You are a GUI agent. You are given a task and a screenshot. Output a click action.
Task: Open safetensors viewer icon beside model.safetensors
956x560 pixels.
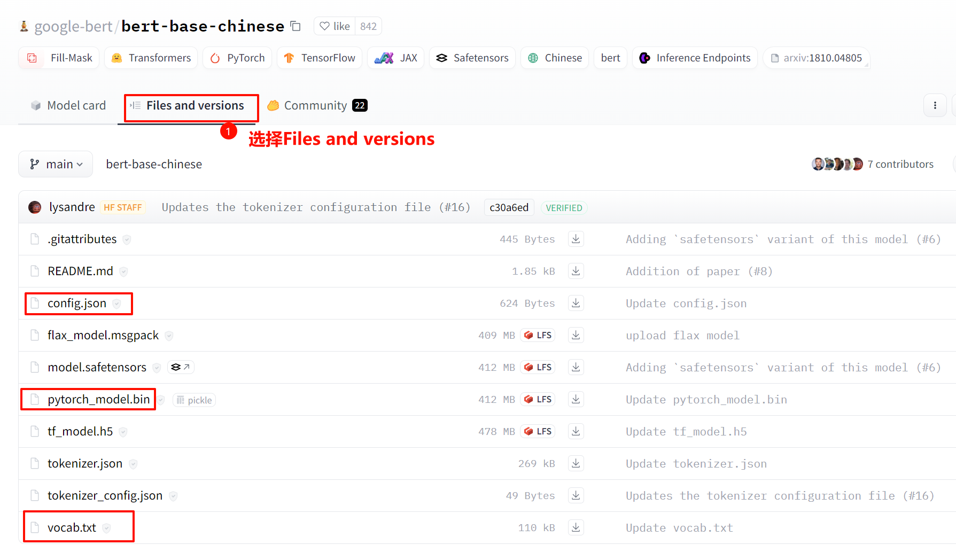click(x=181, y=367)
